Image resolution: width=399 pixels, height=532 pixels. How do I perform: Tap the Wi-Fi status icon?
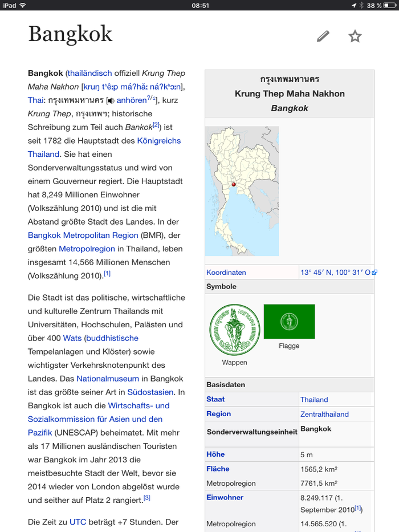coord(23,5)
